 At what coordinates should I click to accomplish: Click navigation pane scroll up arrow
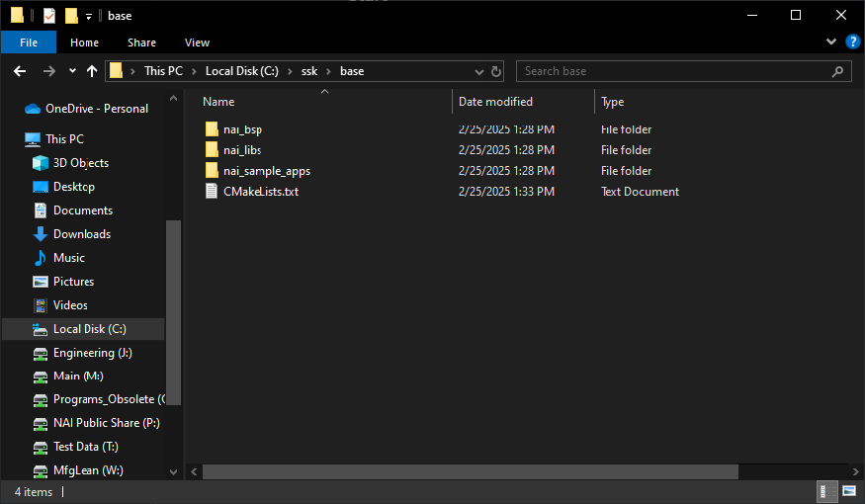(x=173, y=98)
